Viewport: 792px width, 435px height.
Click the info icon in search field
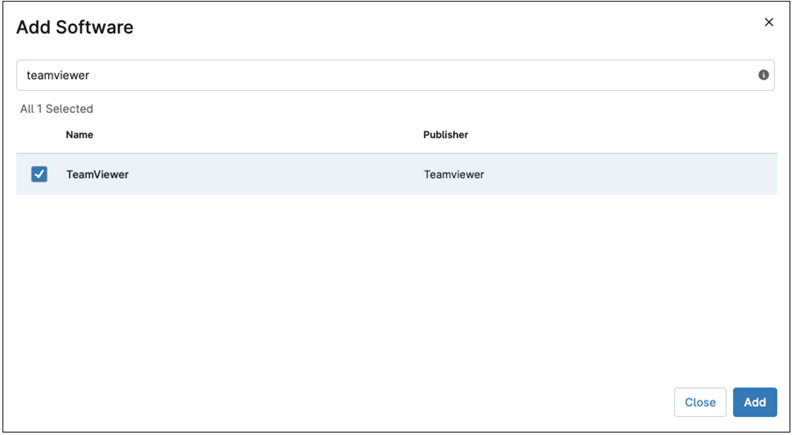point(763,75)
